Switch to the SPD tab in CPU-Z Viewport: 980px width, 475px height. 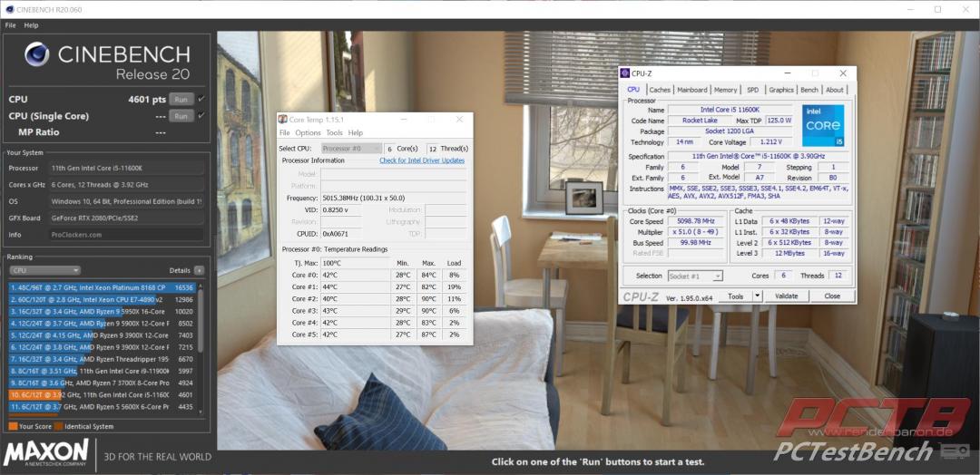753,90
